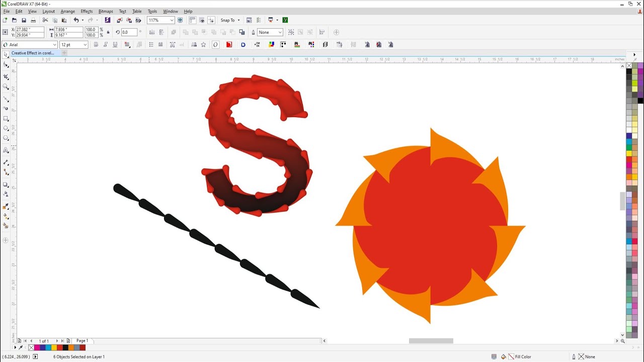This screenshot has width=644, height=362.
Task: Open the 12 pt font size dropdown
Action: (x=85, y=45)
